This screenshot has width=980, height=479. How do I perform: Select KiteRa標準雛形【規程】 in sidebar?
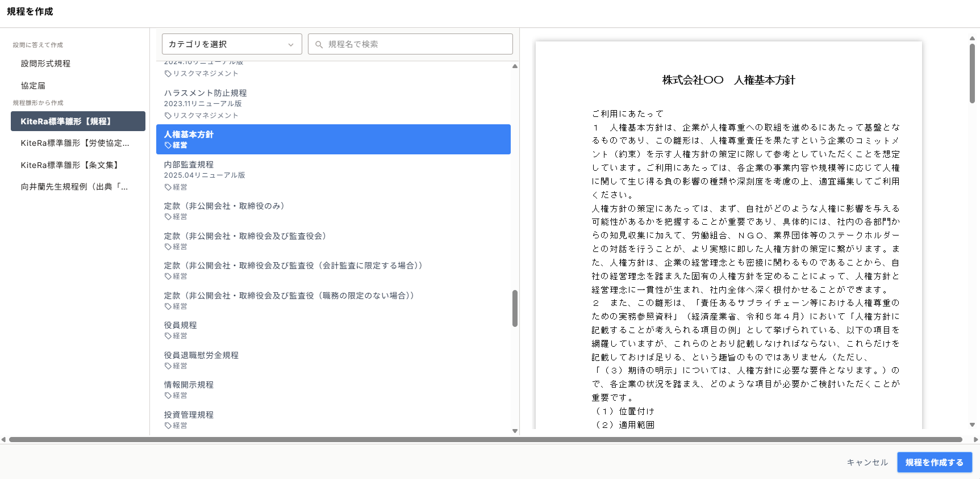click(78, 121)
